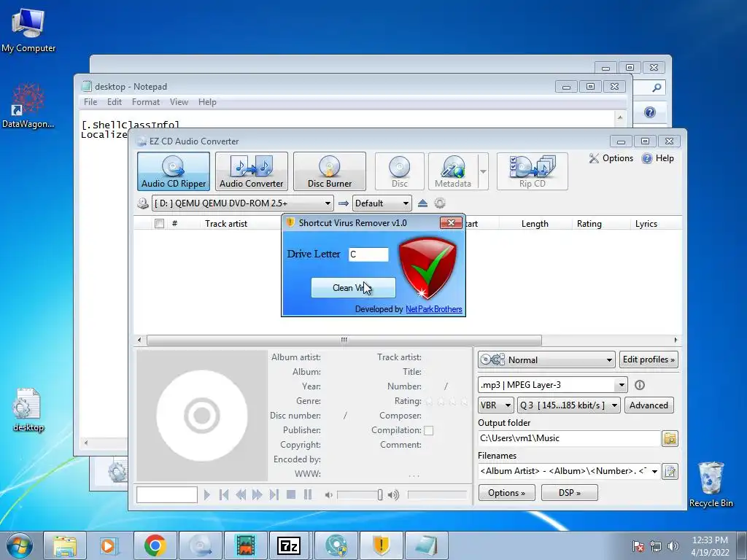Open the File menu in Notepad
The height and width of the screenshot is (560, 747).
click(90, 102)
